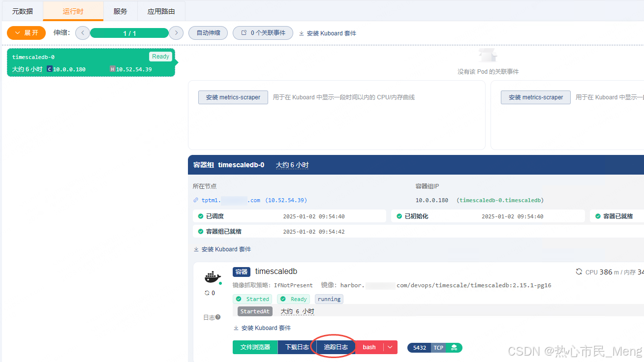This screenshot has width=644, height=362.
Task: Click the running state badge
Action: pyautogui.click(x=329, y=299)
